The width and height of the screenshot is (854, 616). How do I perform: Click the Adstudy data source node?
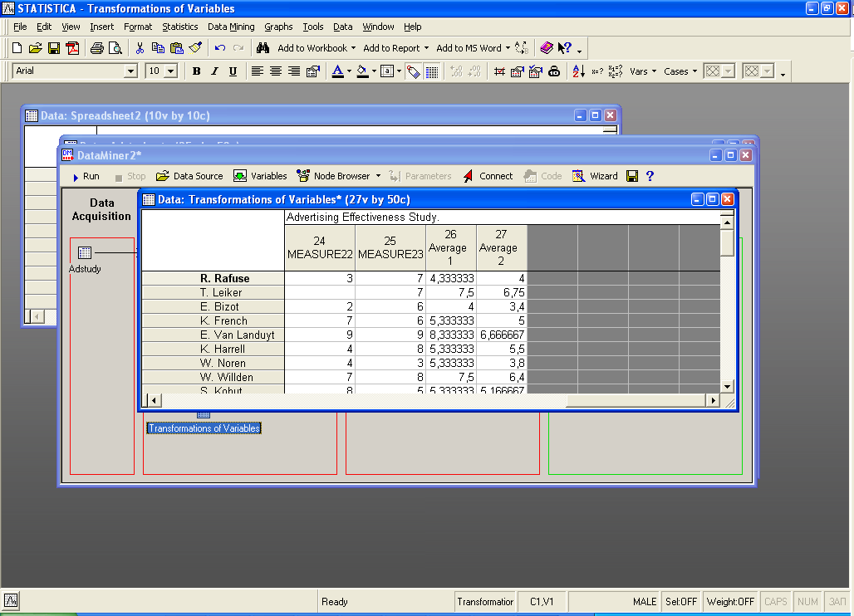(x=84, y=253)
